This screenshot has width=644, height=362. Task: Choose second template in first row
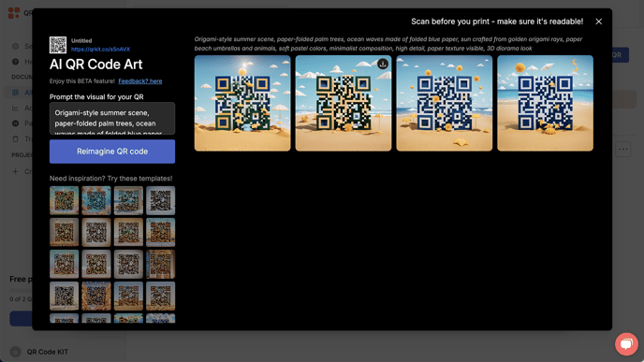point(96,200)
